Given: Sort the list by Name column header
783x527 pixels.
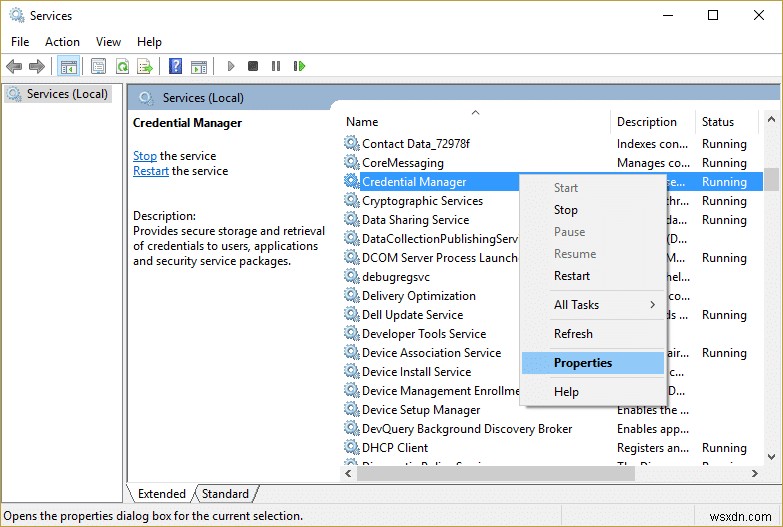Looking at the screenshot, I should pos(362,122).
